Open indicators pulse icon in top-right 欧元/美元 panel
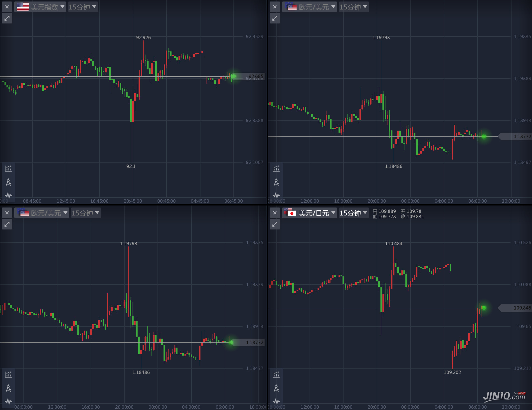 [x=276, y=195]
